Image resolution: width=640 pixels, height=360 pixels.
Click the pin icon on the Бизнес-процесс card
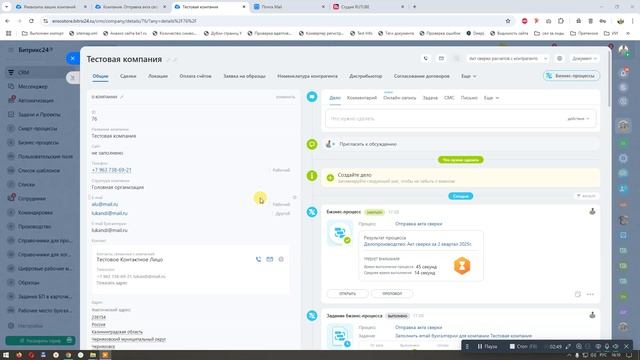point(592,211)
